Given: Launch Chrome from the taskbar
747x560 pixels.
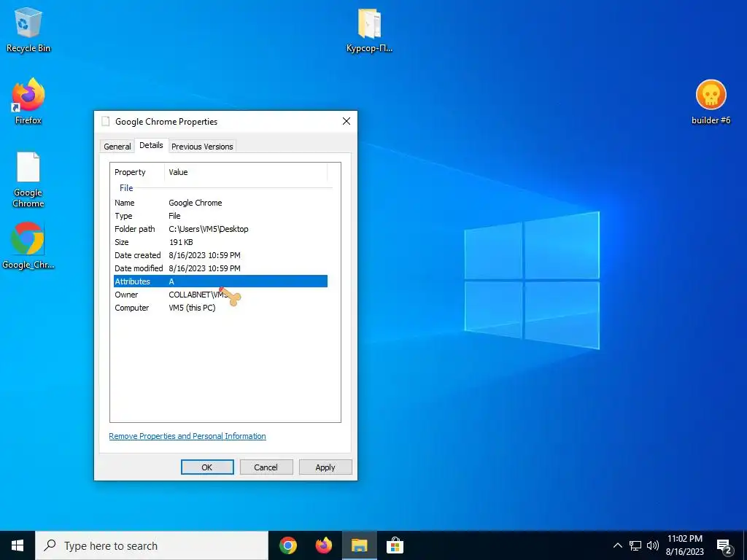Looking at the screenshot, I should 287,545.
